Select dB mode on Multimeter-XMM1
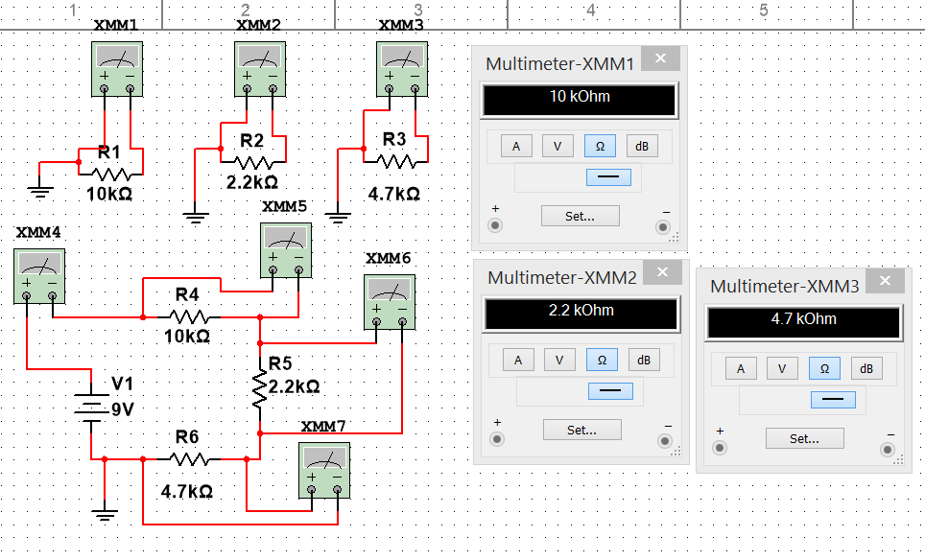Image resolution: width=925 pixels, height=560 pixels. [642, 146]
